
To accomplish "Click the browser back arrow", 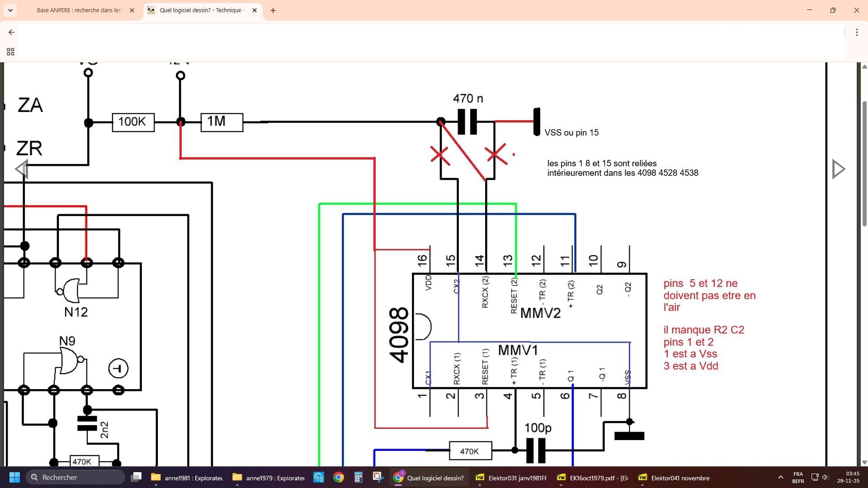I will pos(11,33).
